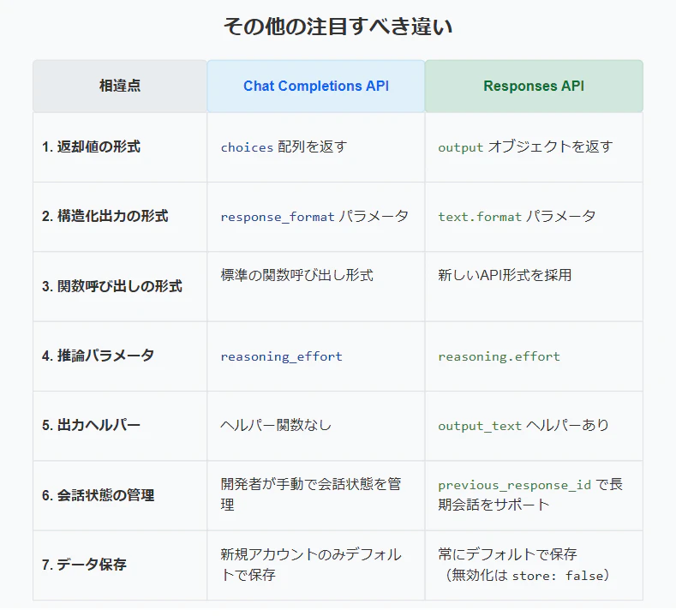Click the store: false code text
676x616 pixels.
pyautogui.click(x=555, y=576)
